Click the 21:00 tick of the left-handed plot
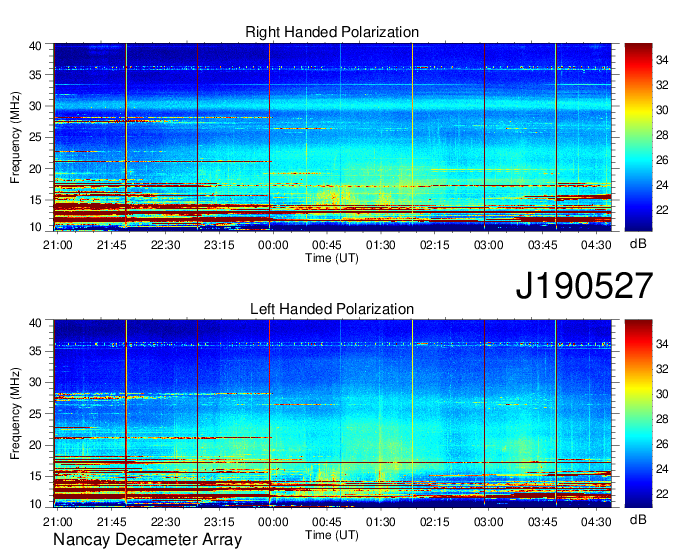The image size is (680, 552). pyautogui.click(x=58, y=522)
